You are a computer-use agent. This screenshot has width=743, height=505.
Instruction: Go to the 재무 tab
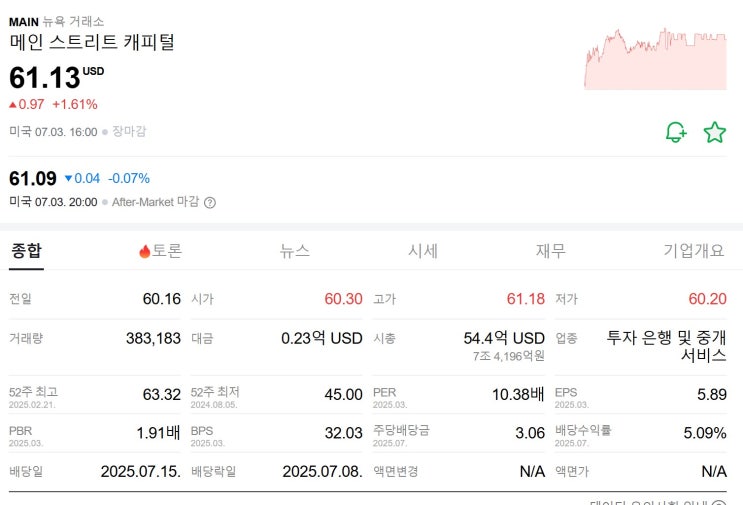[550, 251]
